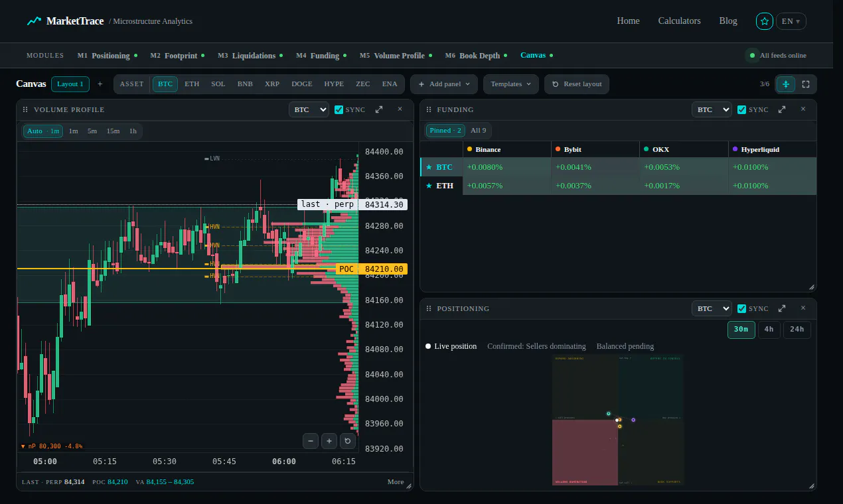
Task: Click the nP 80,300 down-arrow marker
Action: [x=52, y=446]
